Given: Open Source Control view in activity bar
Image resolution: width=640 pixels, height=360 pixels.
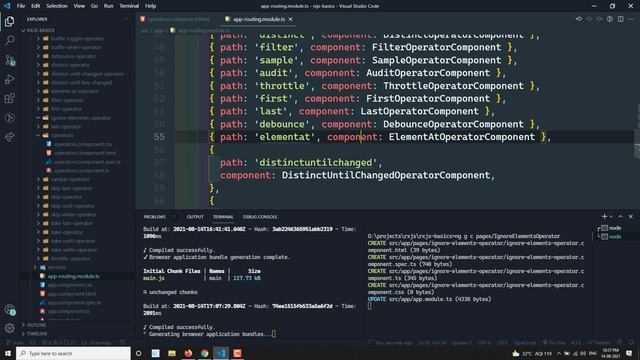Looking at the screenshot, I should [x=9, y=60].
